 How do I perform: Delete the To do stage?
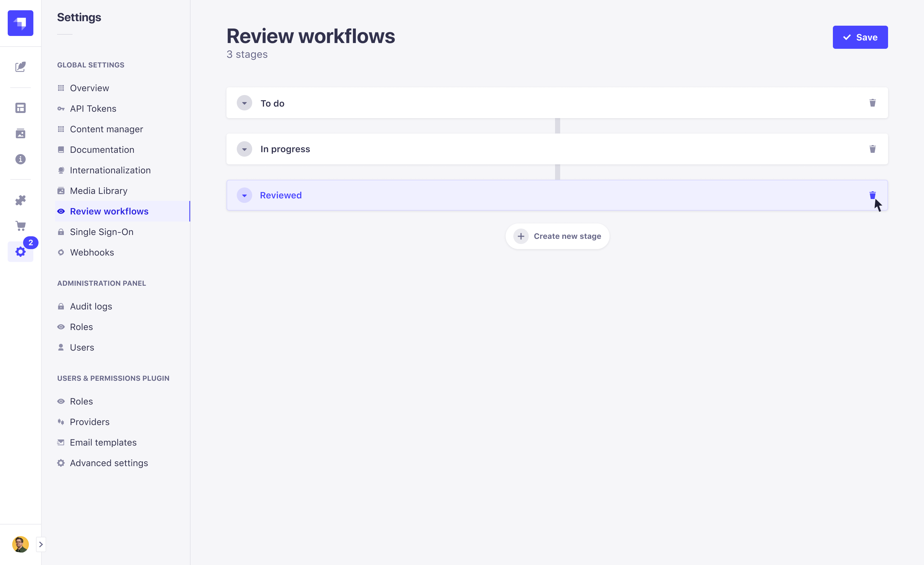click(872, 103)
